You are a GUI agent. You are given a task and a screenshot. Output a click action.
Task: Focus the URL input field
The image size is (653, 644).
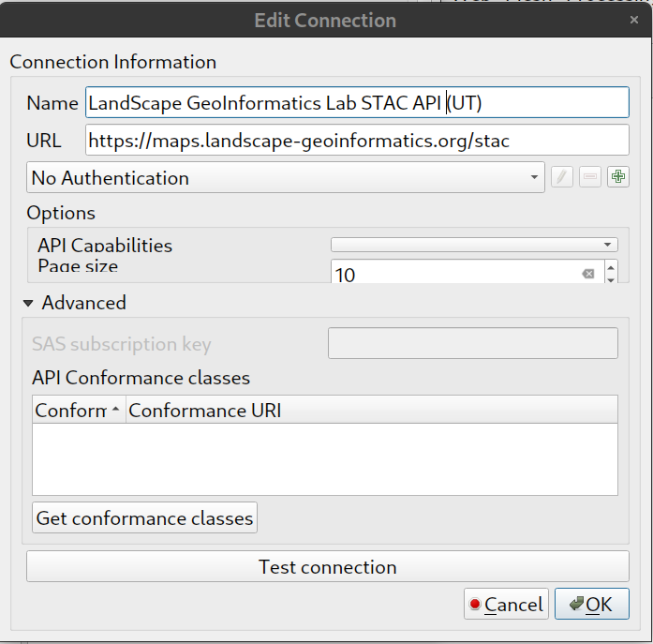click(357, 140)
